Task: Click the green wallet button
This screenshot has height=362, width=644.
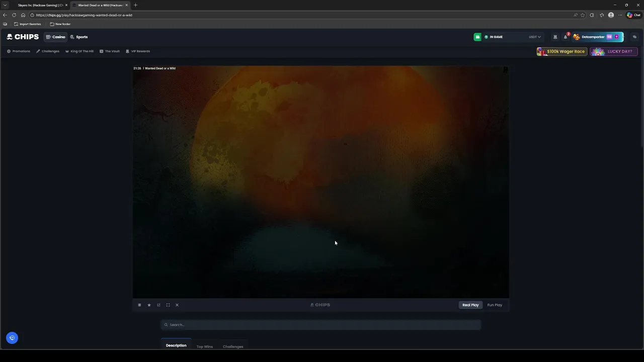Action: [x=477, y=37]
